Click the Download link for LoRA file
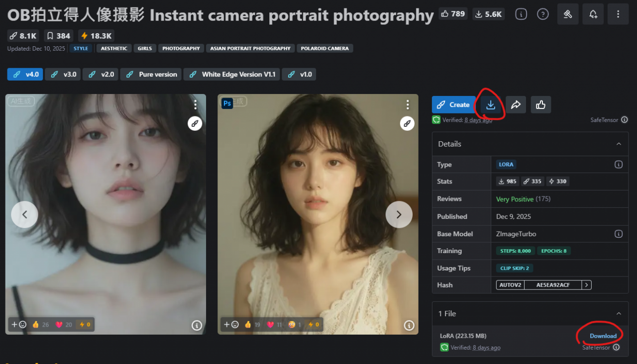The image size is (637, 364). tap(603, 336)
